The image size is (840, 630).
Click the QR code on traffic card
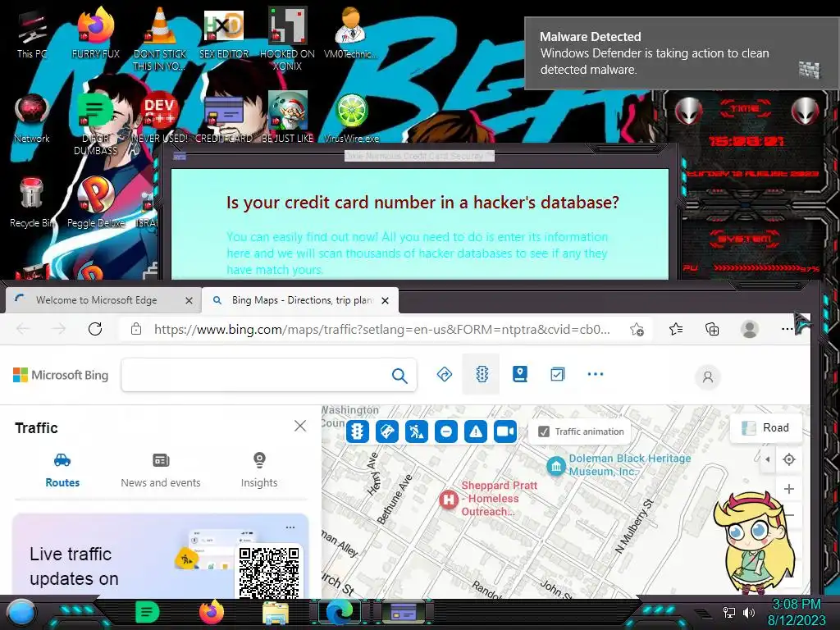pos(269,572)
